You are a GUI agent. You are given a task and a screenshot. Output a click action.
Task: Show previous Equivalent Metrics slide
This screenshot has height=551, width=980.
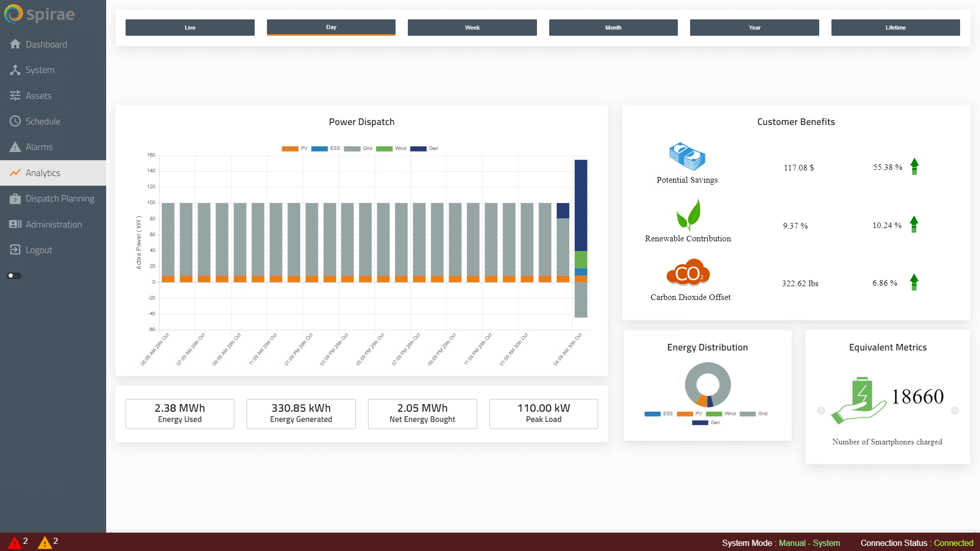pyautogui.click(x=821, y=411)
